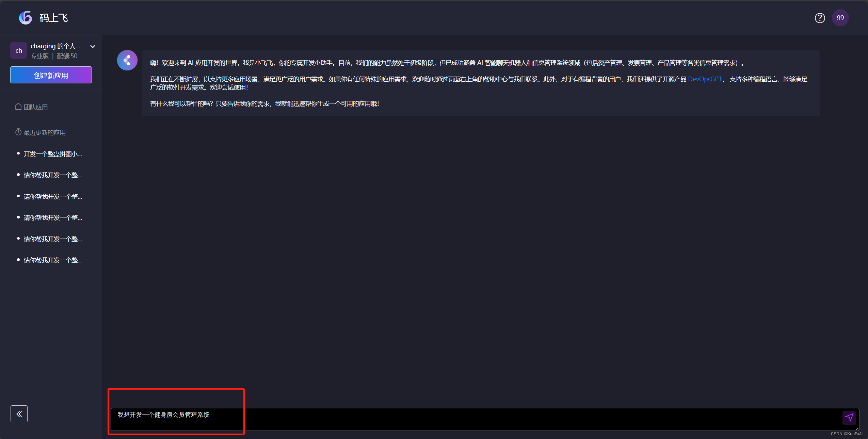Select the 最近更新的应用 menu item
The image size is (868, 439).
pyautogui.click(x=45, y=133)
